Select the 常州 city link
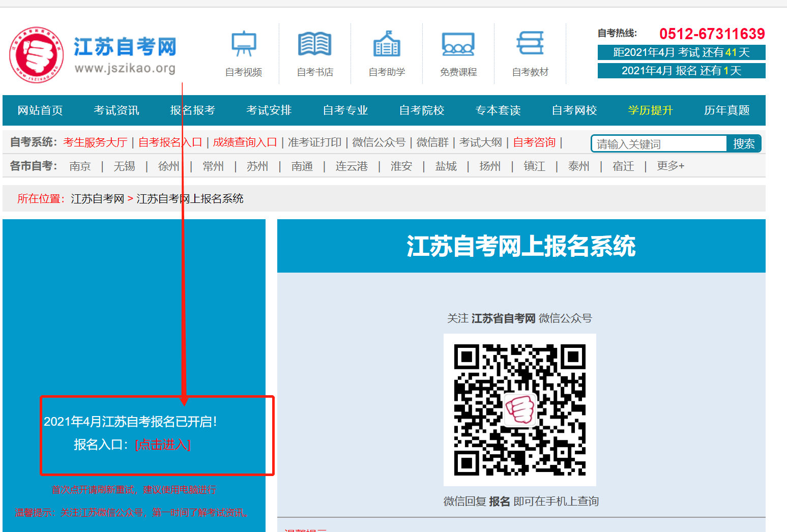 (213, 166)
